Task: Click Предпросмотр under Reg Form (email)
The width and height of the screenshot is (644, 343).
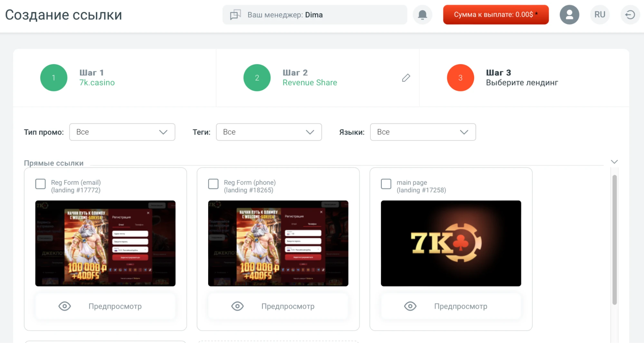Action: (105, 306)
